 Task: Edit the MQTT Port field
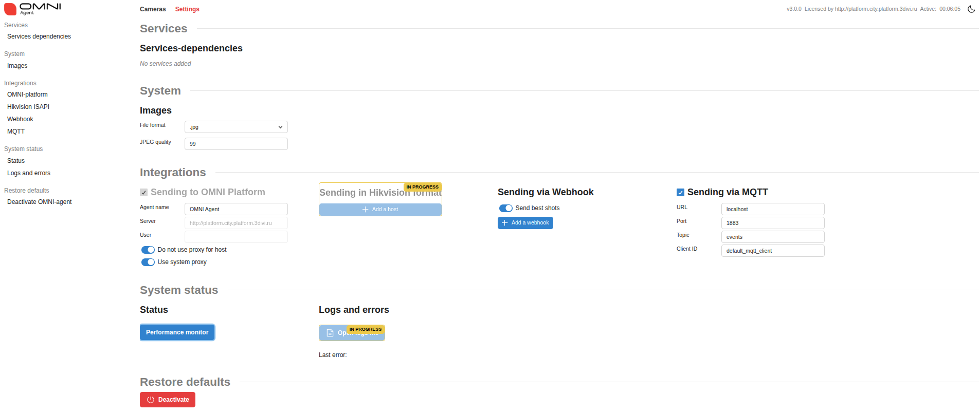coord(773,223)
